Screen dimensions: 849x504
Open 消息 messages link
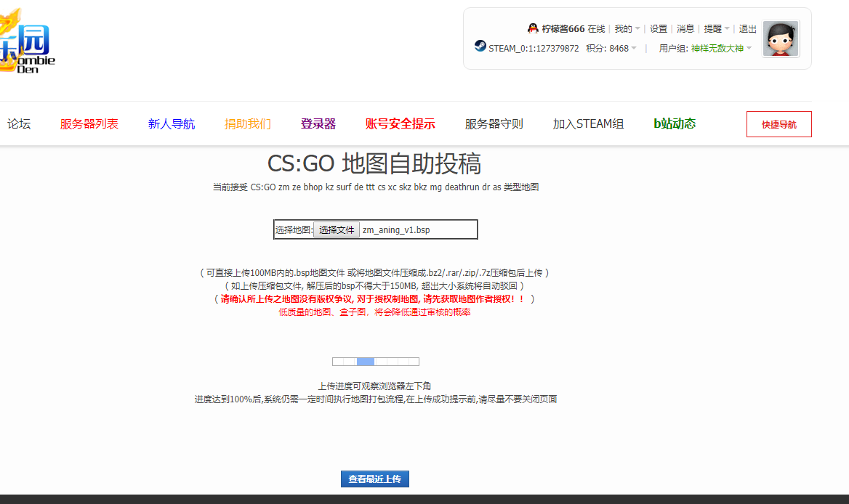coord(685,29)
